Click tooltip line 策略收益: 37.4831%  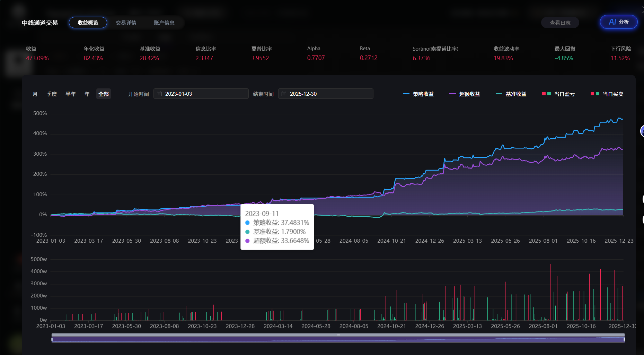point(277,223)
